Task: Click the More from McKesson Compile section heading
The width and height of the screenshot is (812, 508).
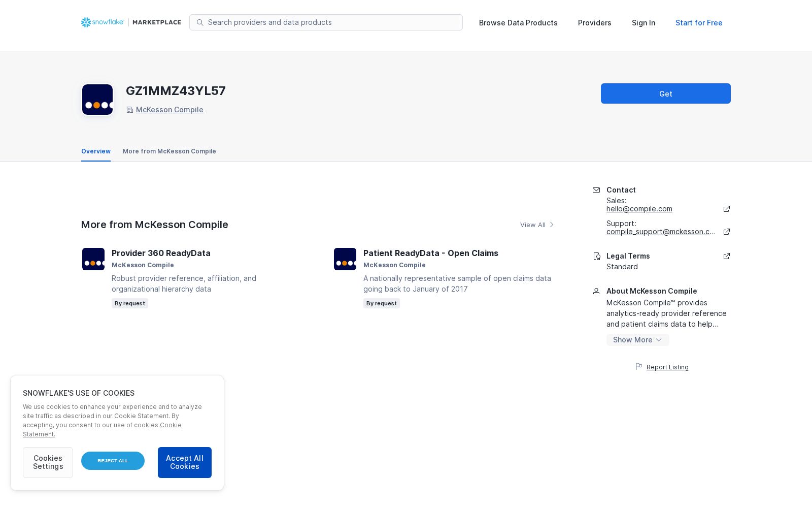Action: point(155,225)
